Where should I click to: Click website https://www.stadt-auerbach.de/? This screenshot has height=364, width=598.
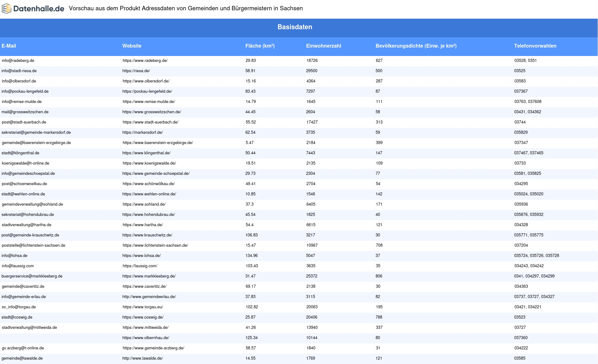[x=150, y=122]
